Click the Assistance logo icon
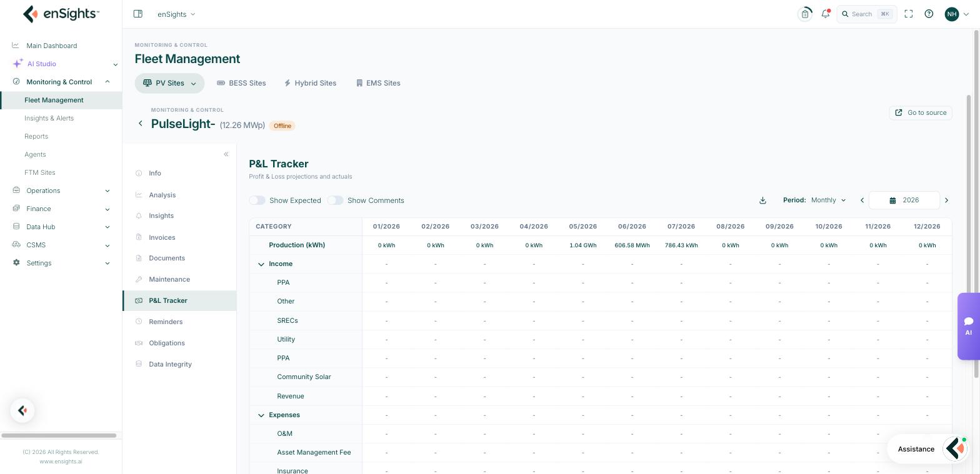Screen dimensions: 980x474 point(956,448)
